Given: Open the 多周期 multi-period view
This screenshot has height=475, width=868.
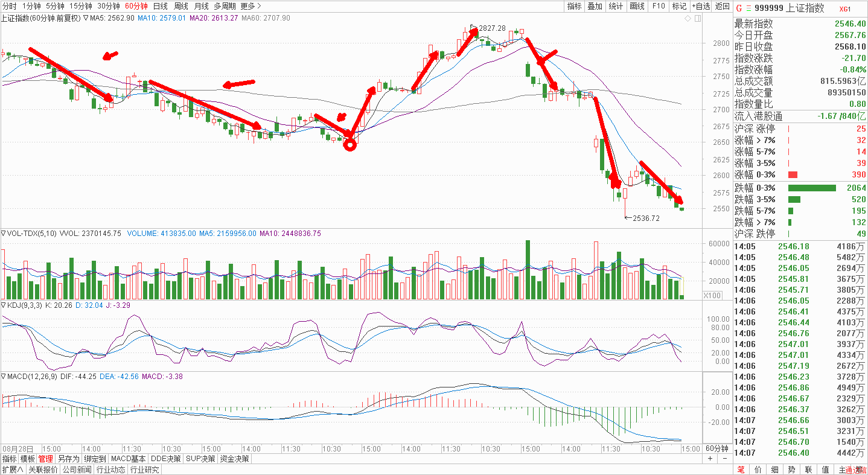Looking at the screenshot, I should point(225,6).
